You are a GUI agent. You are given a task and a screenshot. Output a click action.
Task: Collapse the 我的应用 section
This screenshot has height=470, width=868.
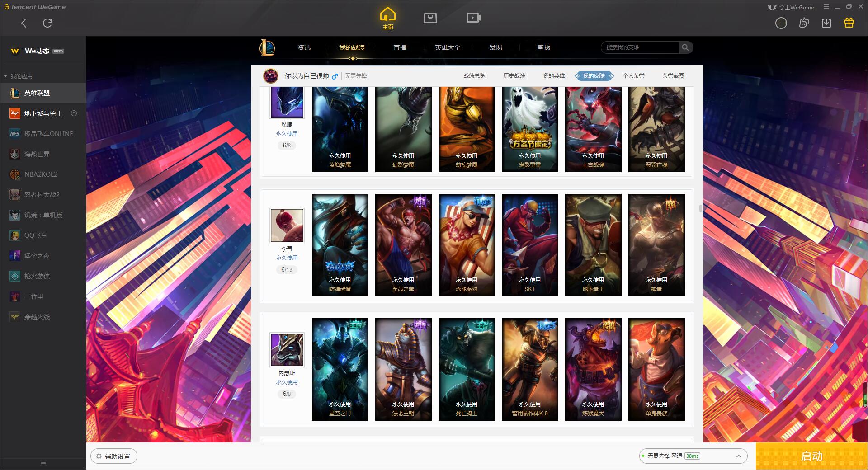[x=18, y=76]
